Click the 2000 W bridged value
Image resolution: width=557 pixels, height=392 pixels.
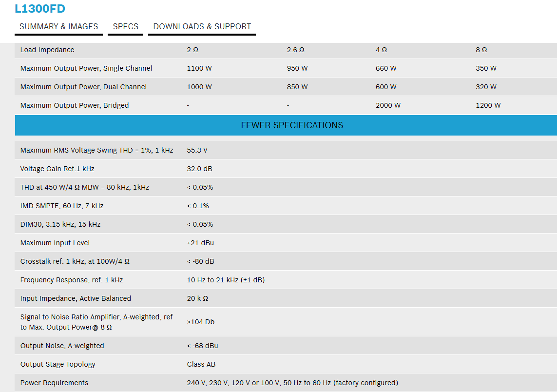[x=388, y=105]
